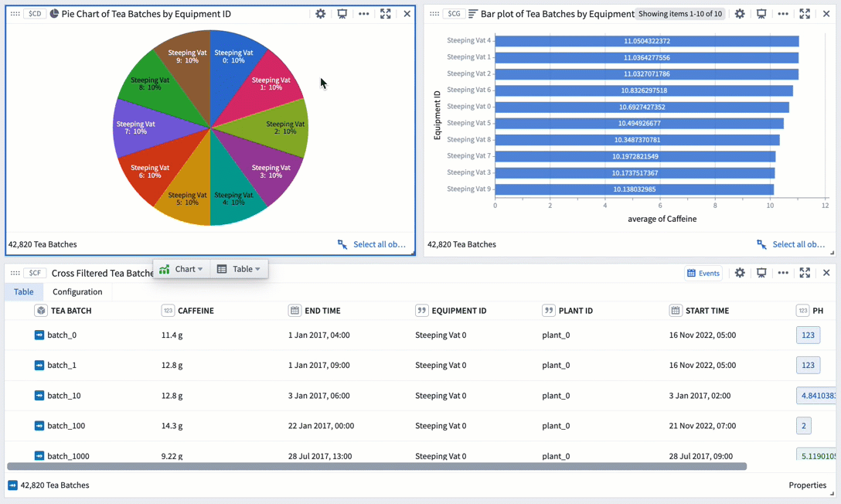
Task: Click the cube icon of the TEA BATCH column
Action: pyautogui.click(x=41, y=311)
